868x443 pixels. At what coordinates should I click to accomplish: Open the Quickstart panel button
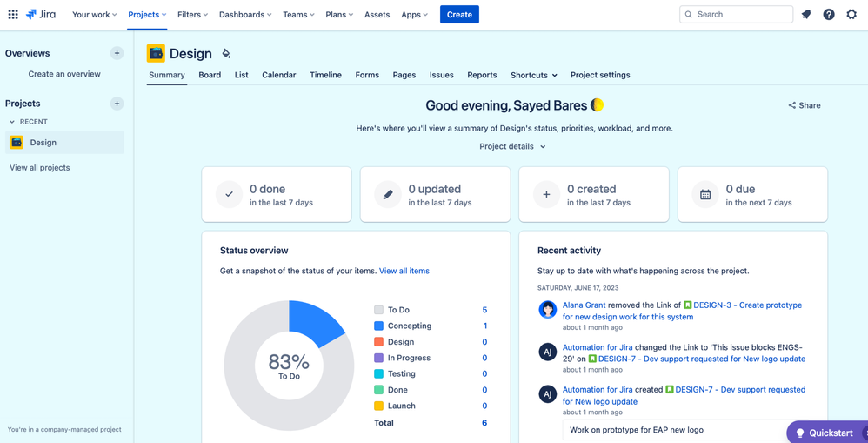pos(827,433)
